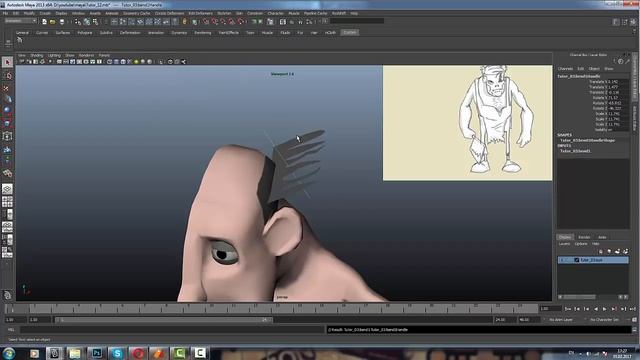This screenshot has width=640, height=360.
Task: Open Photoshop from the taskbar
Action: 97,353
